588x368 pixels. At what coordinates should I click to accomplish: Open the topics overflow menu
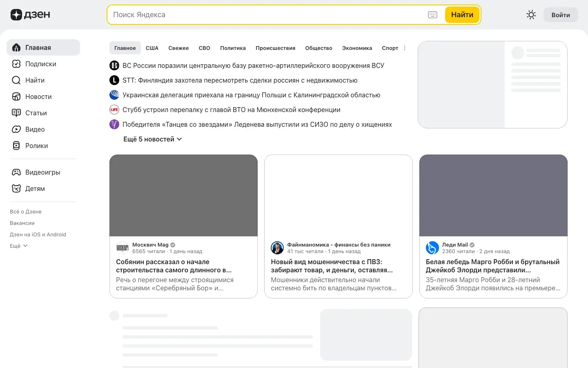[x=405, y=48]
